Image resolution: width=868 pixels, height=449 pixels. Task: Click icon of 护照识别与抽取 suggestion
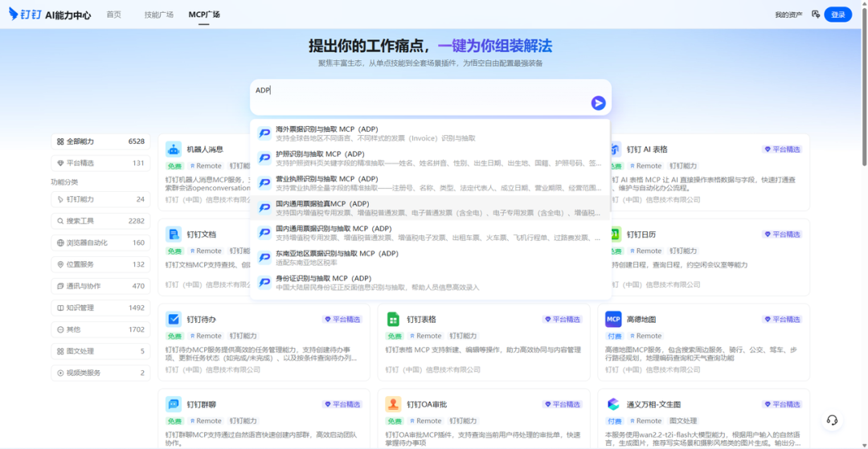[264, 158]
